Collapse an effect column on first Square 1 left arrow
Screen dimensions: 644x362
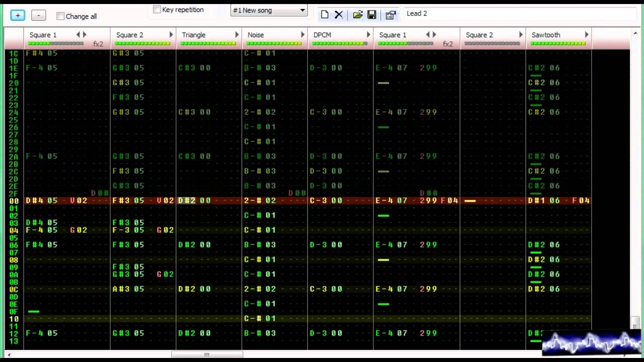pyautogui.click(x=78, y=35)
